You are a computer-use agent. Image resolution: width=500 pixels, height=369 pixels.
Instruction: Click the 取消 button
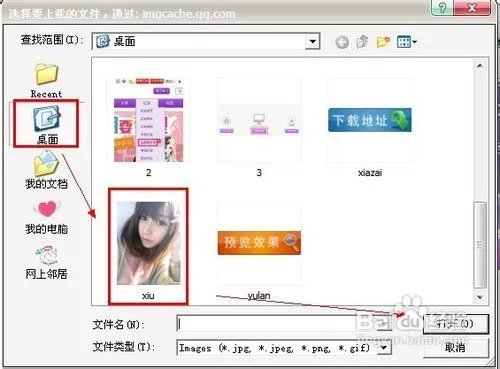pos(456,348)
